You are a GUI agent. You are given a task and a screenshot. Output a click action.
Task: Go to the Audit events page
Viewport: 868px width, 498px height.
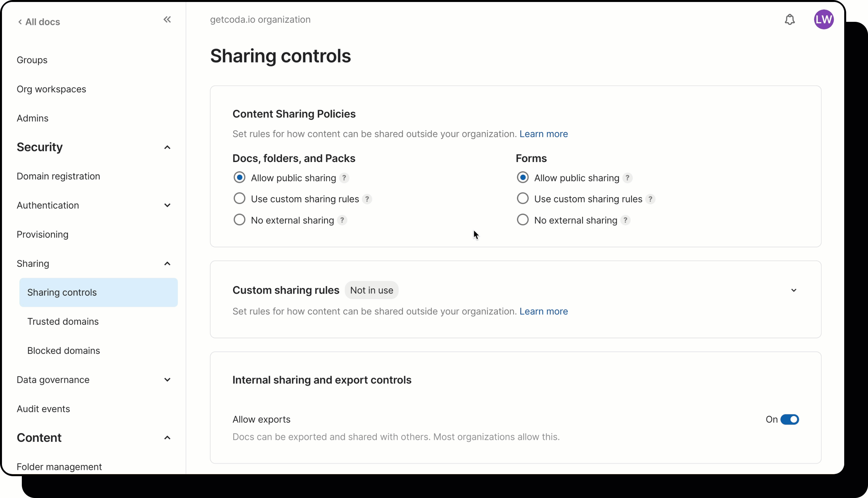43,409
